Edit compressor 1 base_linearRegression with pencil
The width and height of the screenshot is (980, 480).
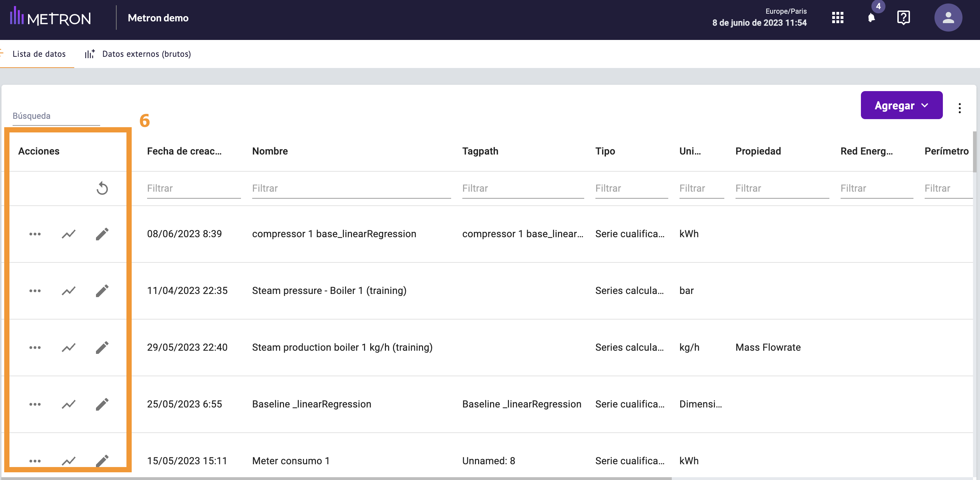102,234
